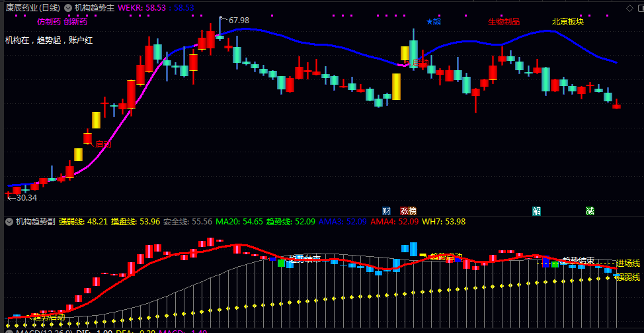Open the 仿制药 sector tag
Viewport: 644px width, 333px height.
click(x=49, y=21)
